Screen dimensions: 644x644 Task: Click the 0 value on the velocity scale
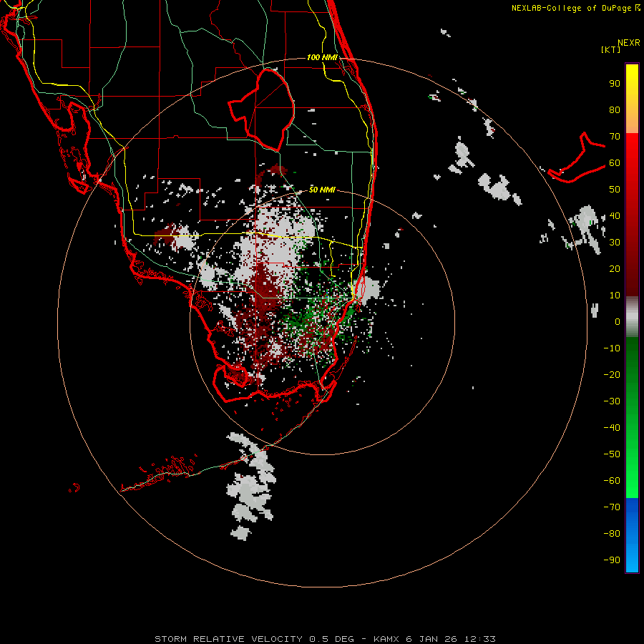[618, 321]
